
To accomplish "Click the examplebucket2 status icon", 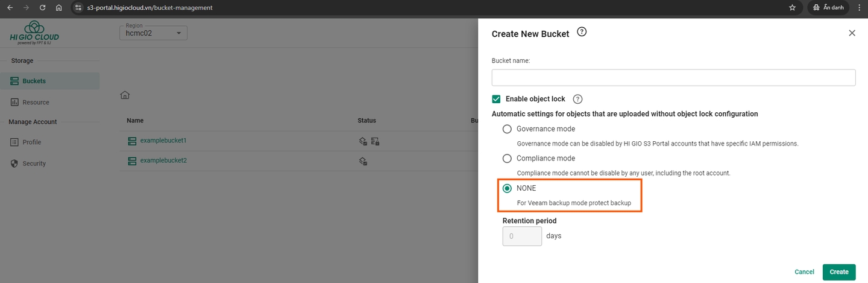I will (x=363, y=161).
